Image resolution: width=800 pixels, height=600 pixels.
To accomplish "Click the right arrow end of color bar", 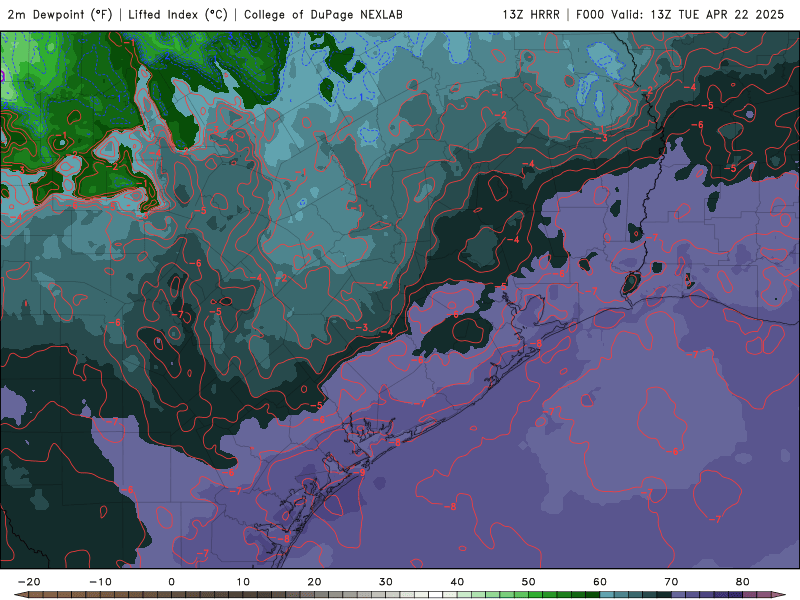I will coord(779,595).
